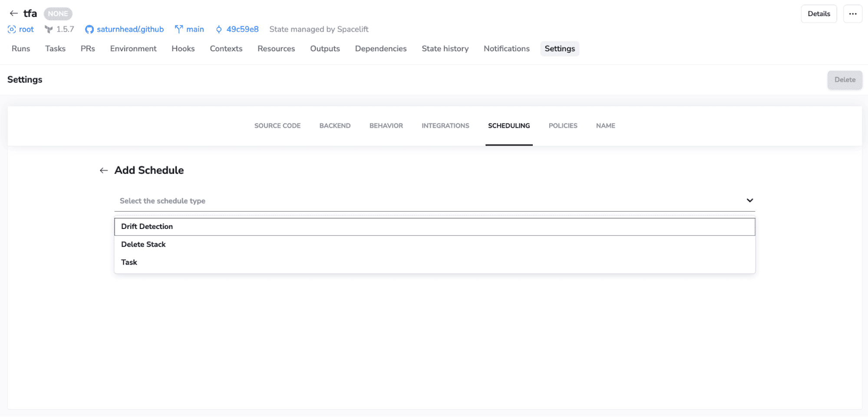This screenshot has height=417, width=868.
Task: Open the State history tab
Action: [445, 49]
